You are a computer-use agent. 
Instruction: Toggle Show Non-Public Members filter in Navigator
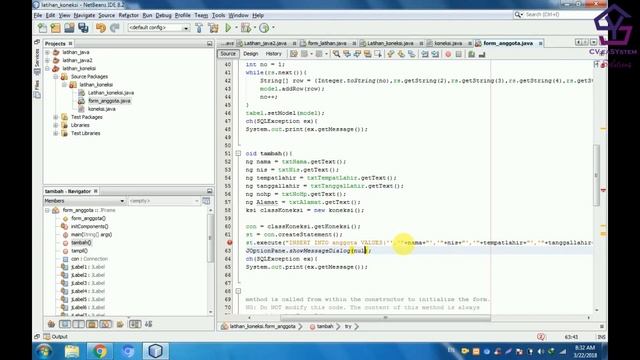[92, 324]
